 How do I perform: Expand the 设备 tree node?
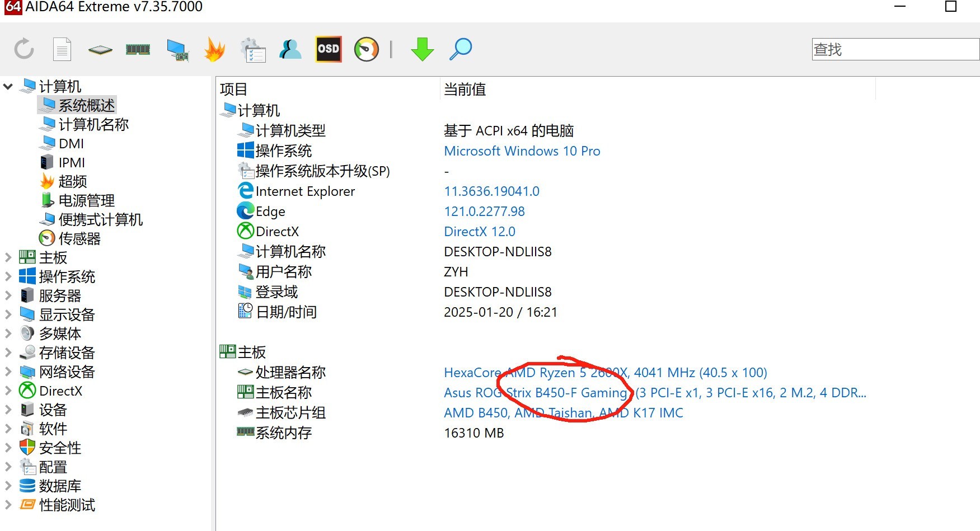coord(8,410)
